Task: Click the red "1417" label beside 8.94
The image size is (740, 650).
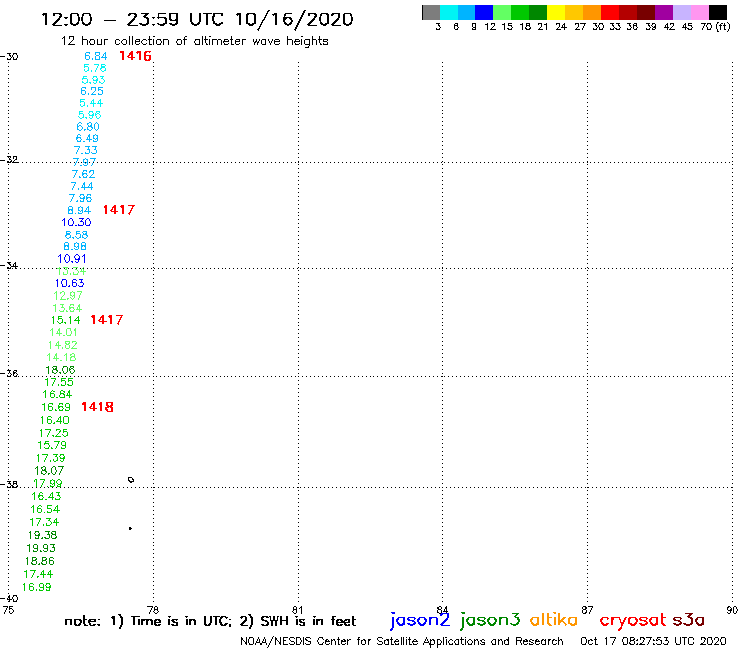Action: click(119, 210)
